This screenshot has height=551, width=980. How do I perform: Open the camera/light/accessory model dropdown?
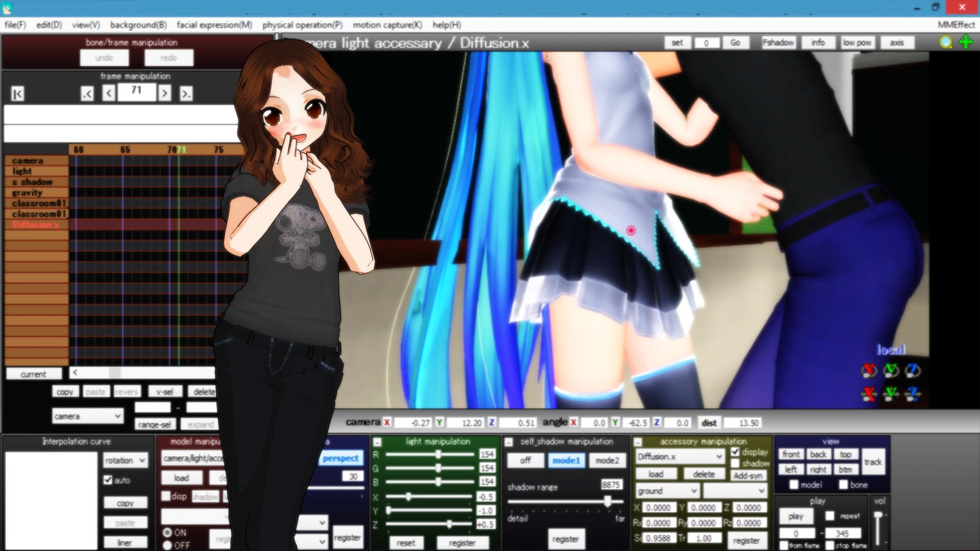194,458
